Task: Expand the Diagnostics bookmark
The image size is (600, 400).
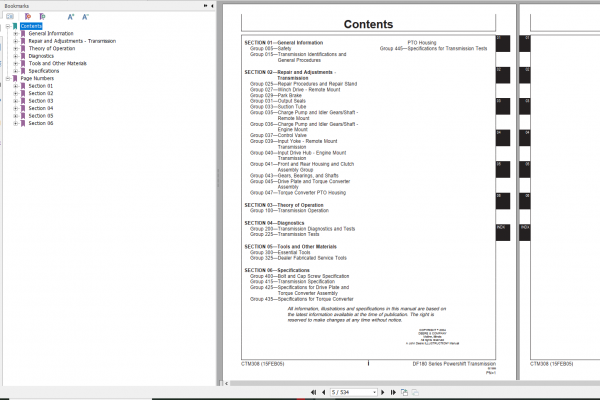Action: click(16, 56)
